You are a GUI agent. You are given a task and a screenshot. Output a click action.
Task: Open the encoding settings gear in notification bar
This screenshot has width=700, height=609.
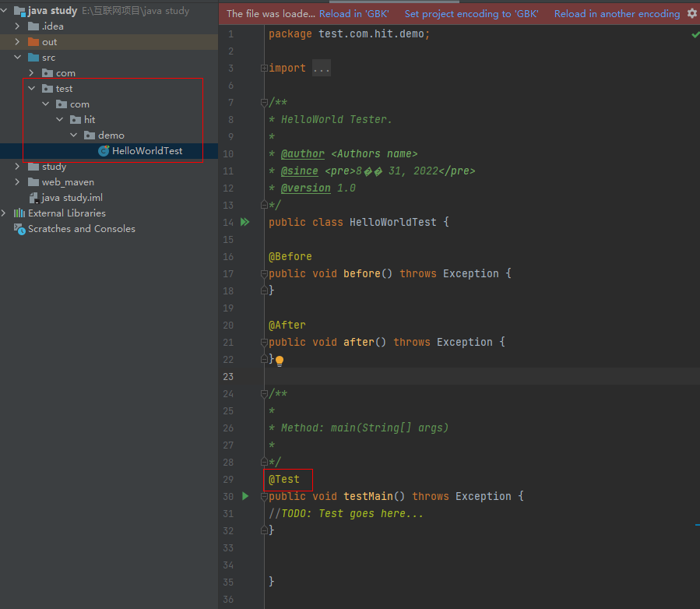click(691, 13)
